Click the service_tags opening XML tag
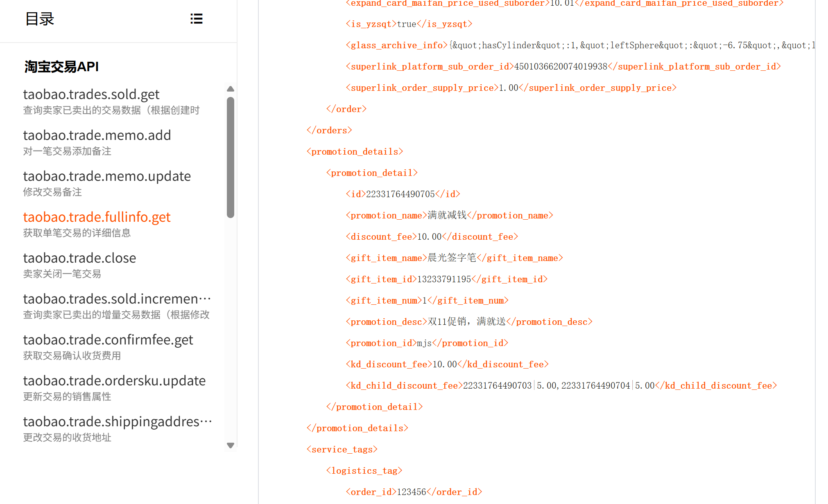This screenshot has width=828, height=504. [x=342, y=450]
